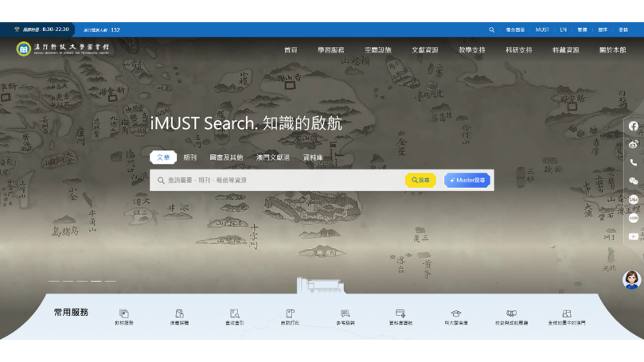Switch language via the EN link
Screen dimensions: 644x362
point(563,30)
